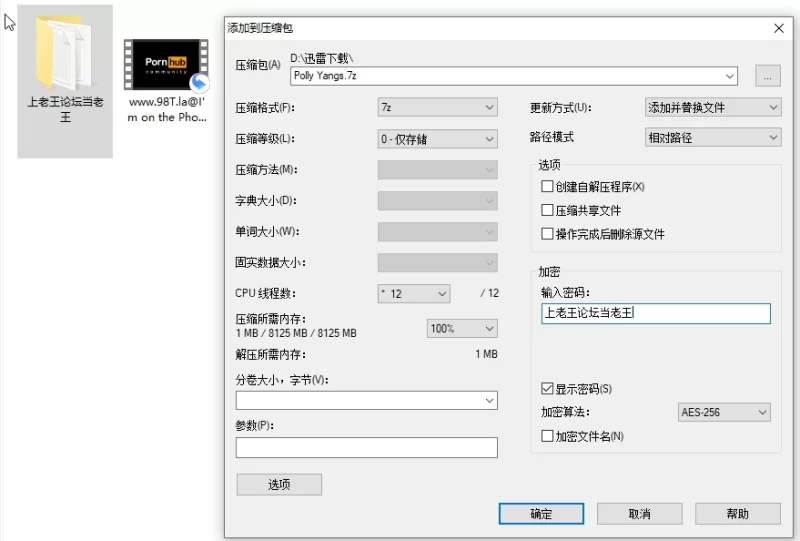Open the update mode dropdown

712,107
